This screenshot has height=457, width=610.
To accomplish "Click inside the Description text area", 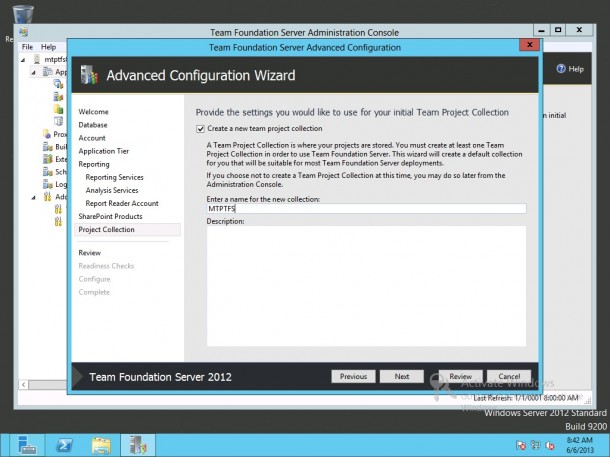I will point(366,286).
